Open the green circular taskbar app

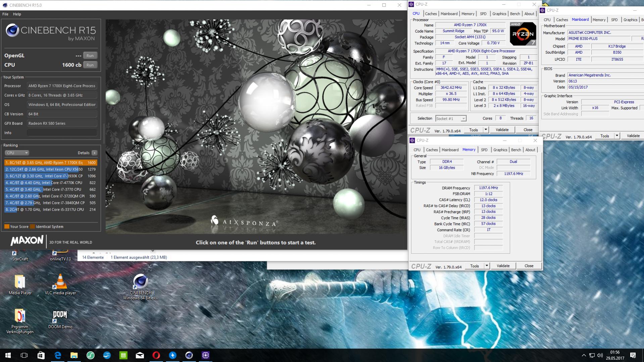[x=90, y=355]
